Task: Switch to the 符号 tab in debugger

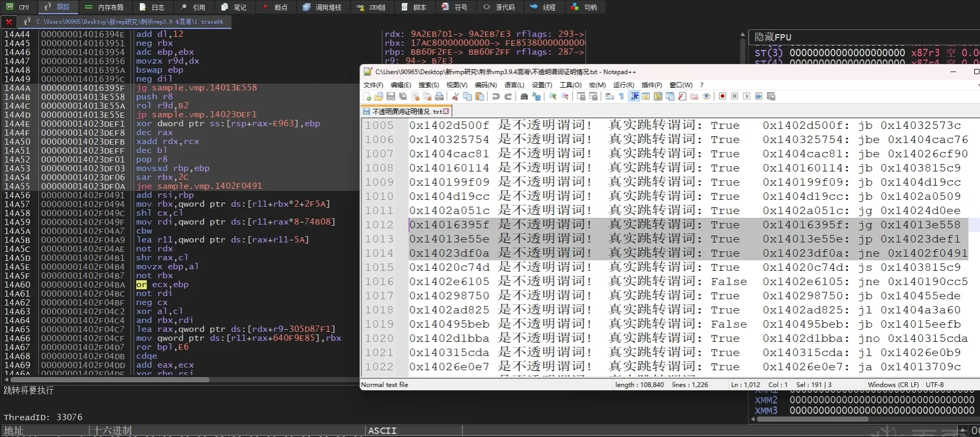Action: (455, 7)
